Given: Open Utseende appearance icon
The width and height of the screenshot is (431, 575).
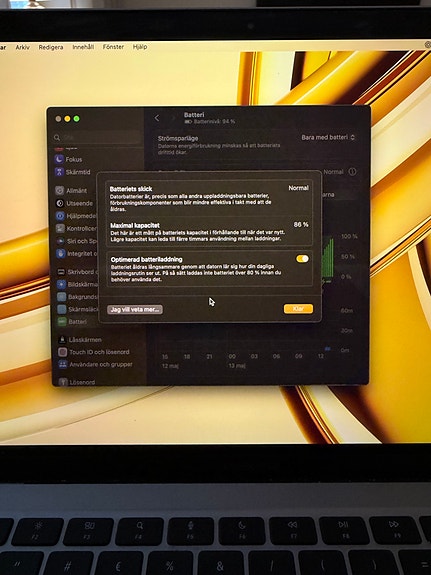Looking at the screenshot, I should pyautogui.click(x=60, y=203).
